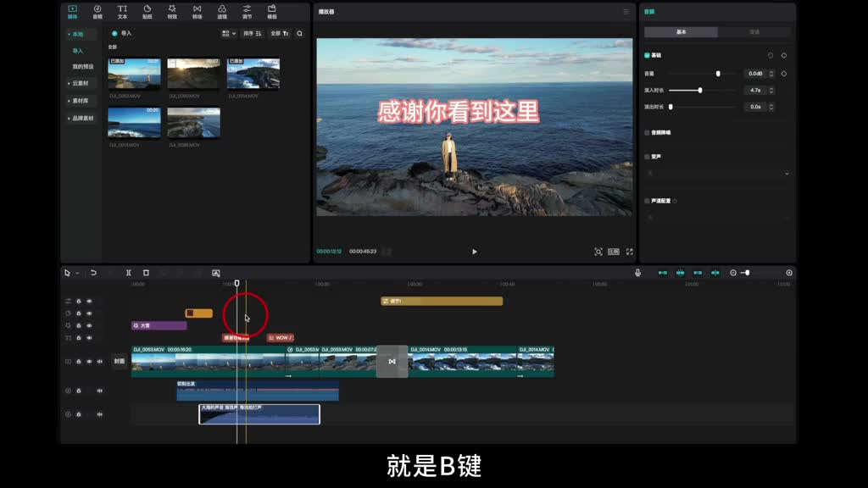
Task: Click the 封面 cover button on main track
Action: [120, 362]
